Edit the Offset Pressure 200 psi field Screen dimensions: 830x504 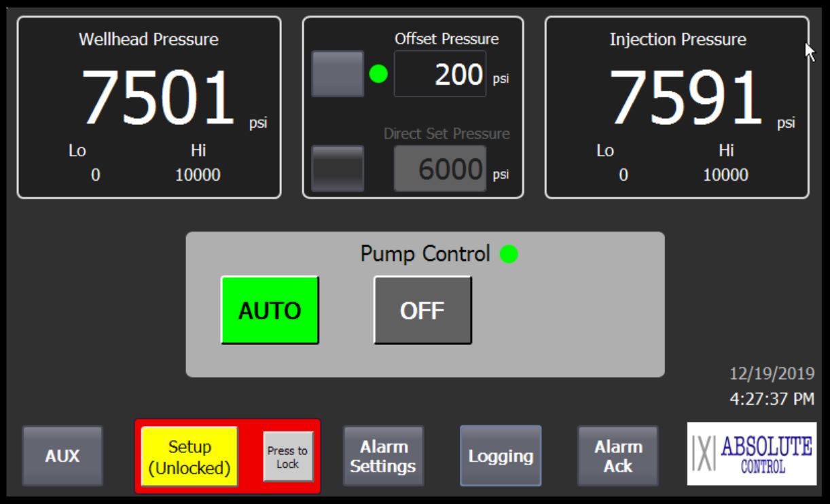pyautogui.click(x=440, y=74)
